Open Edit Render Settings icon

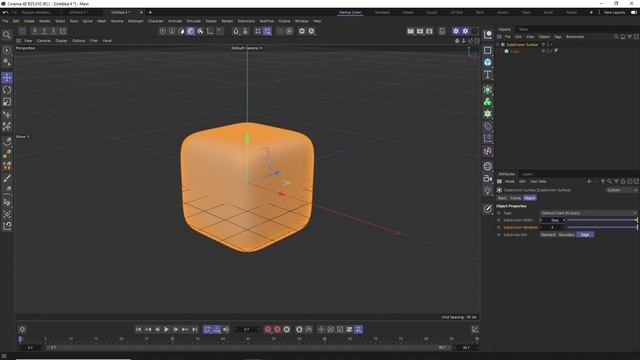point(429,31)
